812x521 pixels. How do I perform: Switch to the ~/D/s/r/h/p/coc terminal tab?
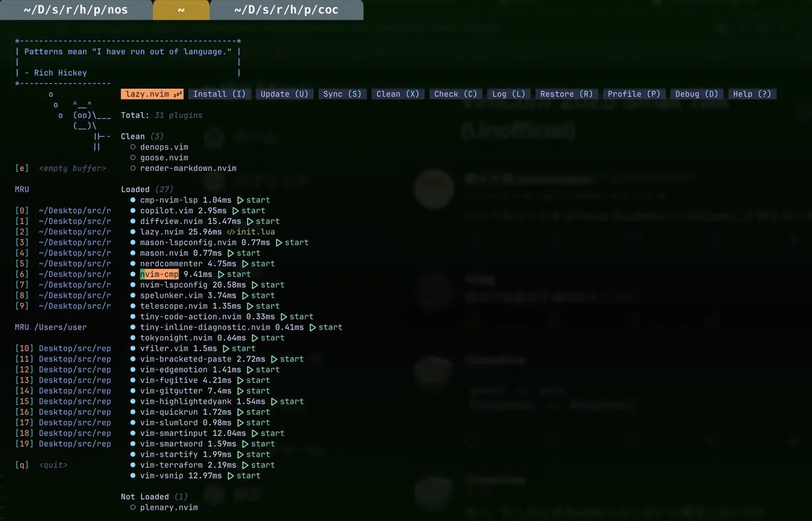click(285, 10)
